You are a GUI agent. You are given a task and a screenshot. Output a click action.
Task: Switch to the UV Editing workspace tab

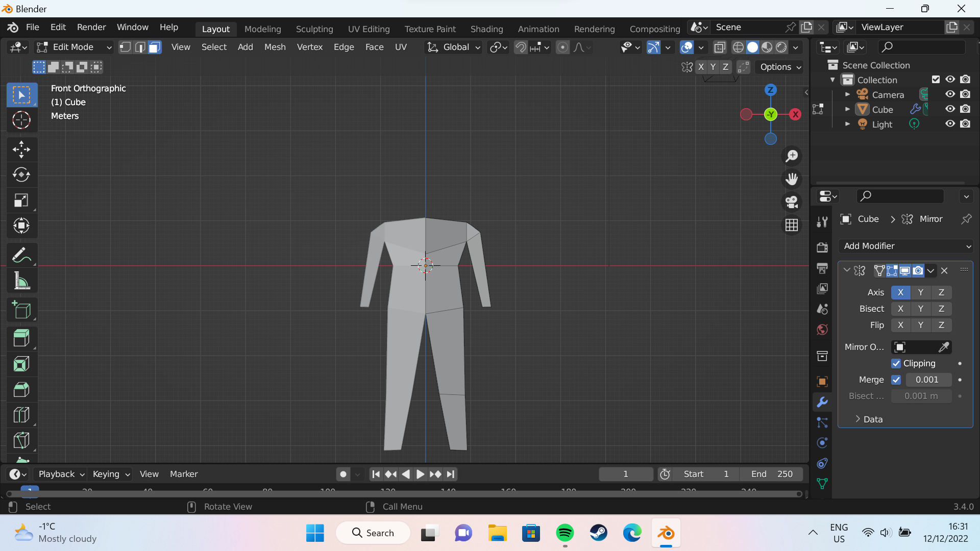coord(369,29)
